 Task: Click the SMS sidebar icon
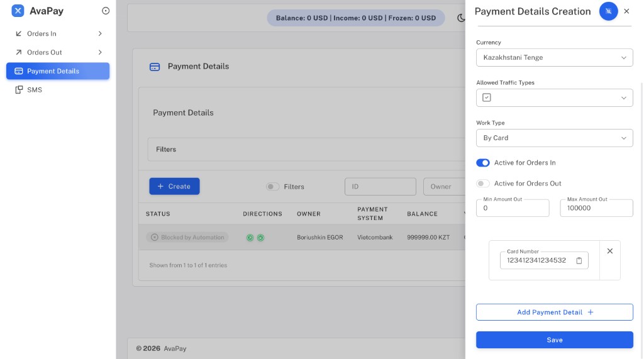click(x=19, y=89)
